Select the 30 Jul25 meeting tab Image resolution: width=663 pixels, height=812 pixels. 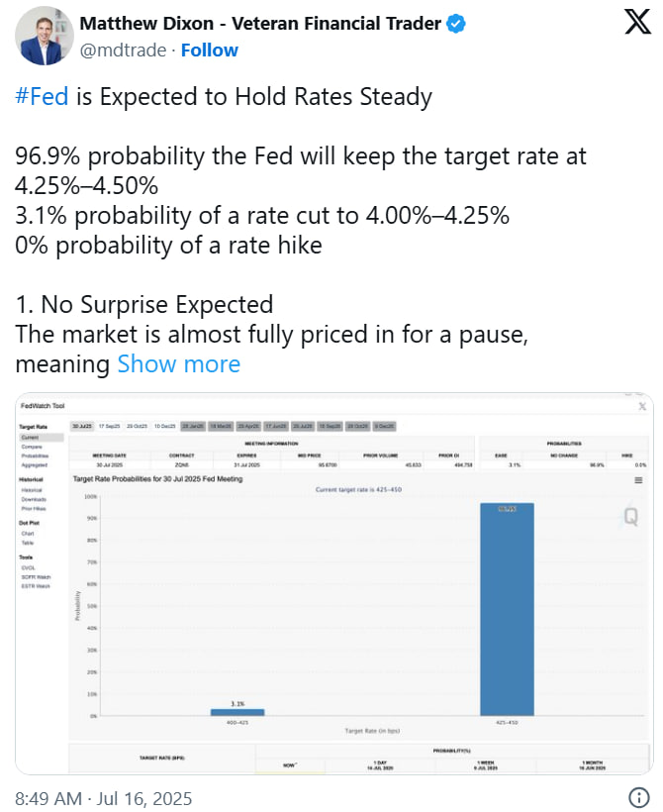click(x=82, y=426)
